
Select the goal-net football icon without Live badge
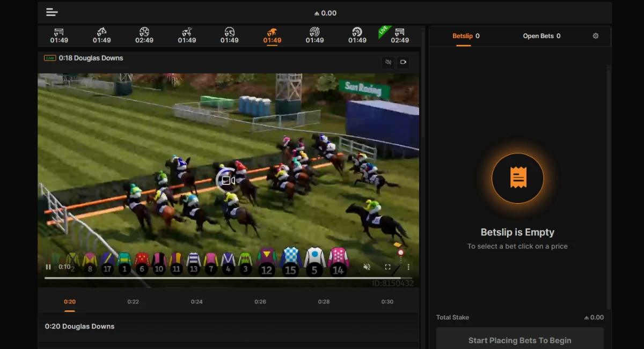point(59,35)
